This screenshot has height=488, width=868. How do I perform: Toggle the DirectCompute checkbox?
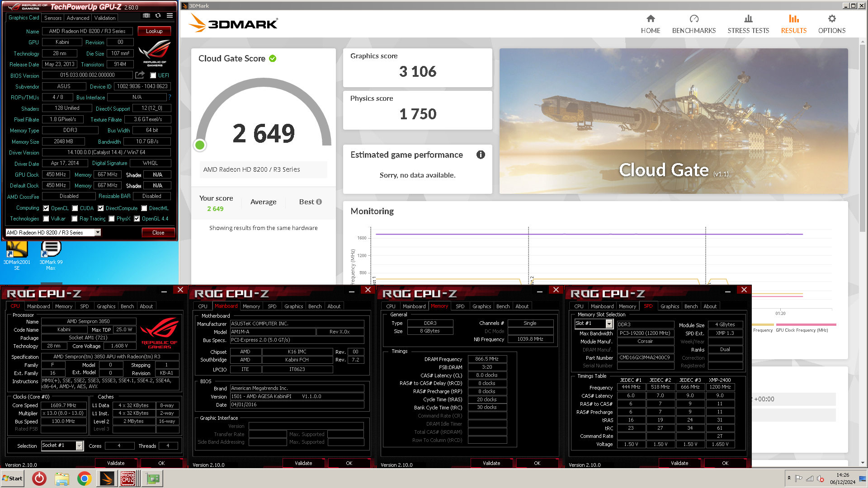coord(101,208)
